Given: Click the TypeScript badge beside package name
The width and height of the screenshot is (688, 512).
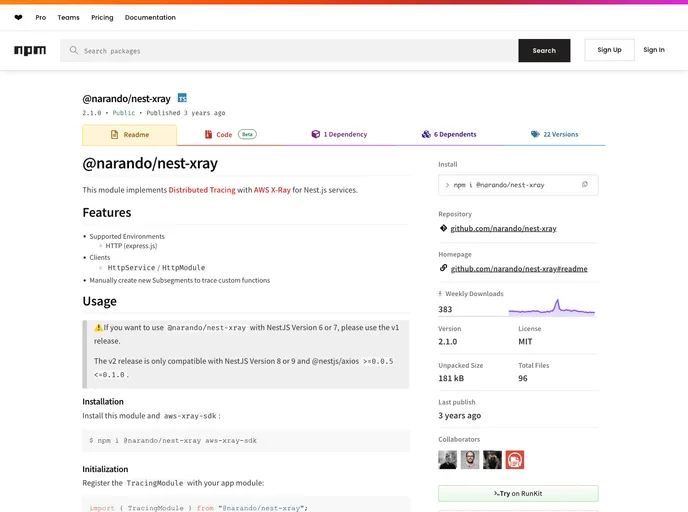Looking at the screenshot, I should 182,98.
